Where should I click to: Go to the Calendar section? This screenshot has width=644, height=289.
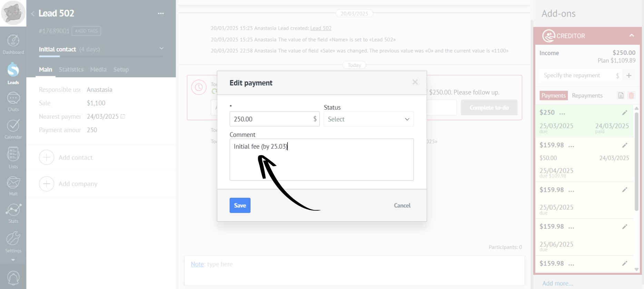[13, 129]
